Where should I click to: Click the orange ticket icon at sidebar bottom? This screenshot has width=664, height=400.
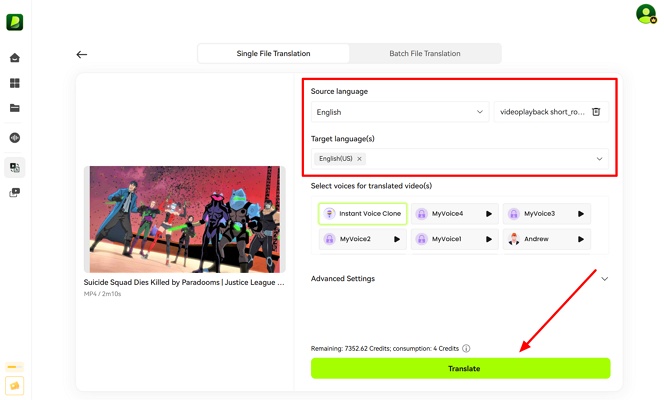[15, 386]
